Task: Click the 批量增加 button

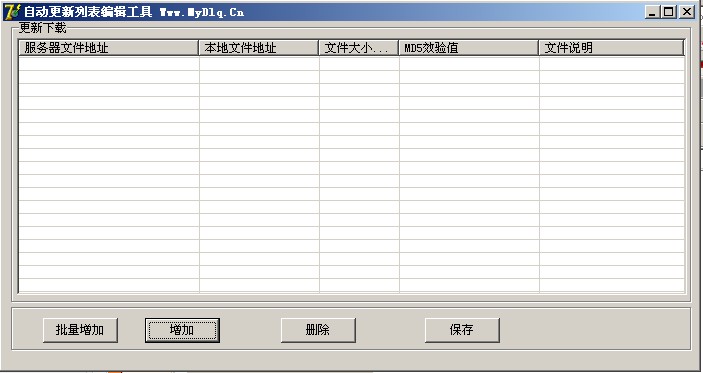Action: coord(80,330)
